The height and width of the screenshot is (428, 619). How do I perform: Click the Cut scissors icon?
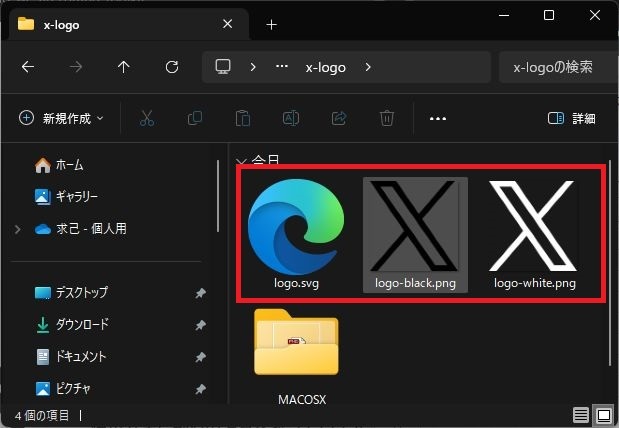tap(147, 118)
